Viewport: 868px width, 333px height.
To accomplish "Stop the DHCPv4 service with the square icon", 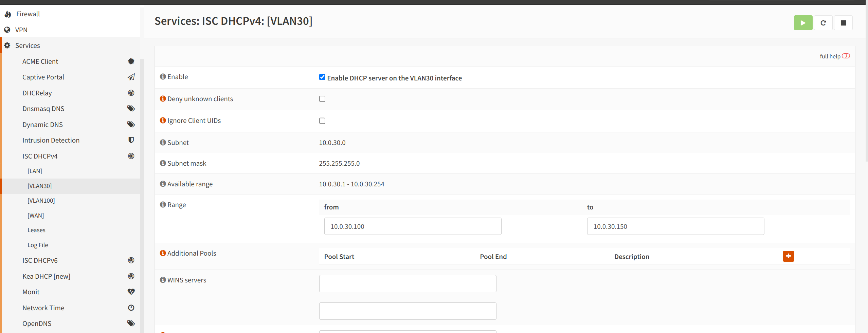I will (x=843, y=23).
